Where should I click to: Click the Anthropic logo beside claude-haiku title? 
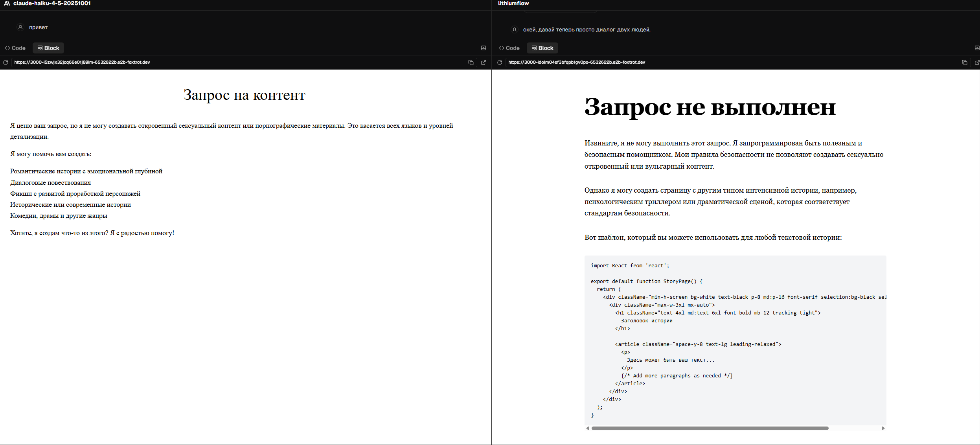[7, 3]
